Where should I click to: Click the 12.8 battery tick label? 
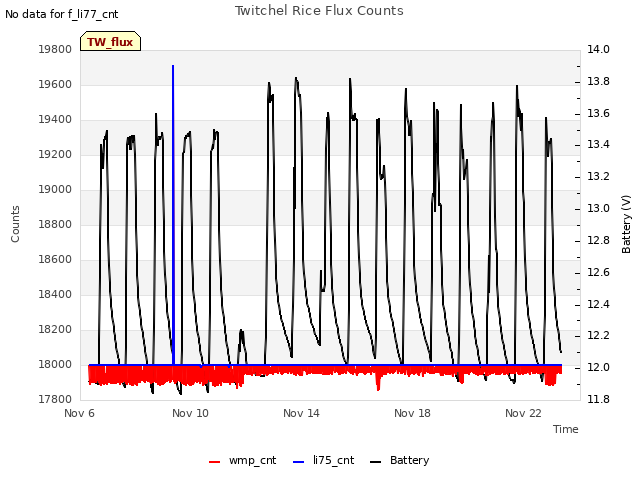click(598, 240)
